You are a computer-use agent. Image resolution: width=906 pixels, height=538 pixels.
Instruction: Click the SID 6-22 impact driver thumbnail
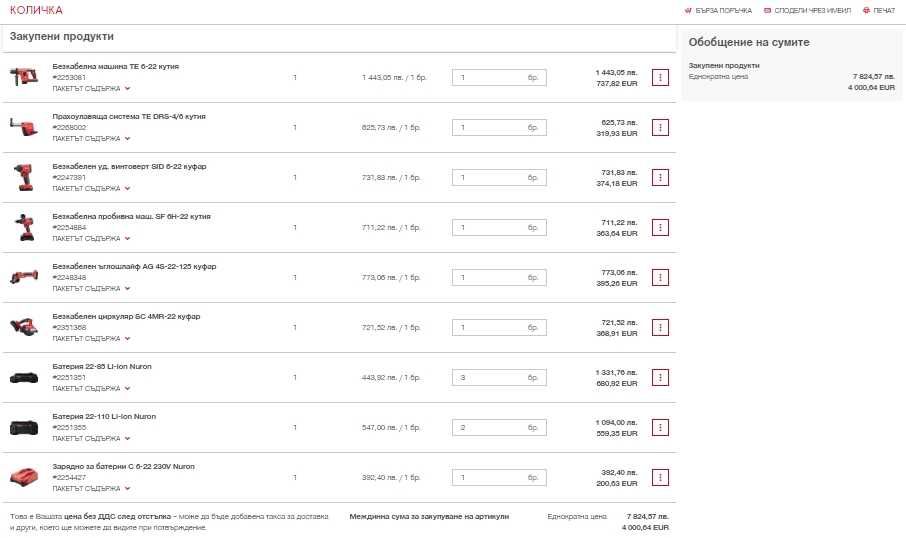23,177
